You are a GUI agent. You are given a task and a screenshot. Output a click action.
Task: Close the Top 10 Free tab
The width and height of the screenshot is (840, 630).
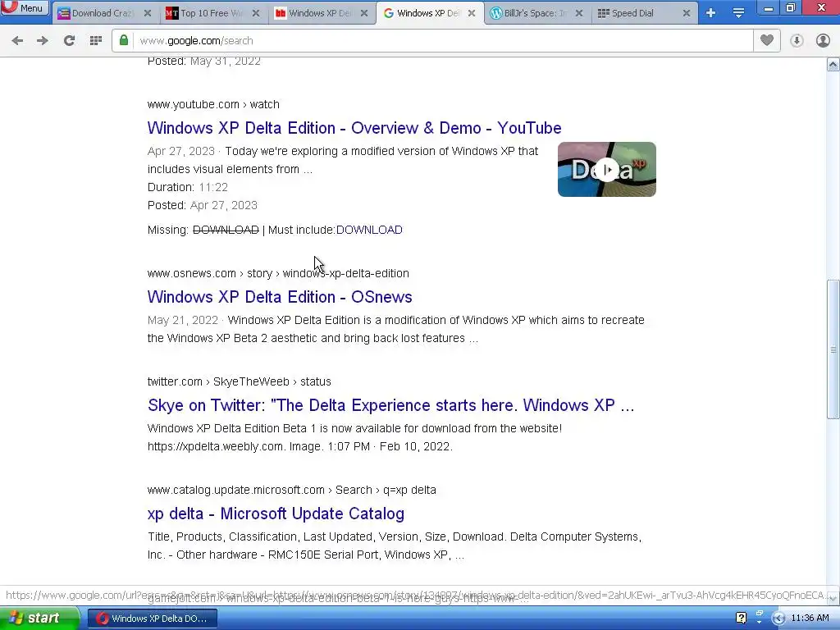[256, 13]
